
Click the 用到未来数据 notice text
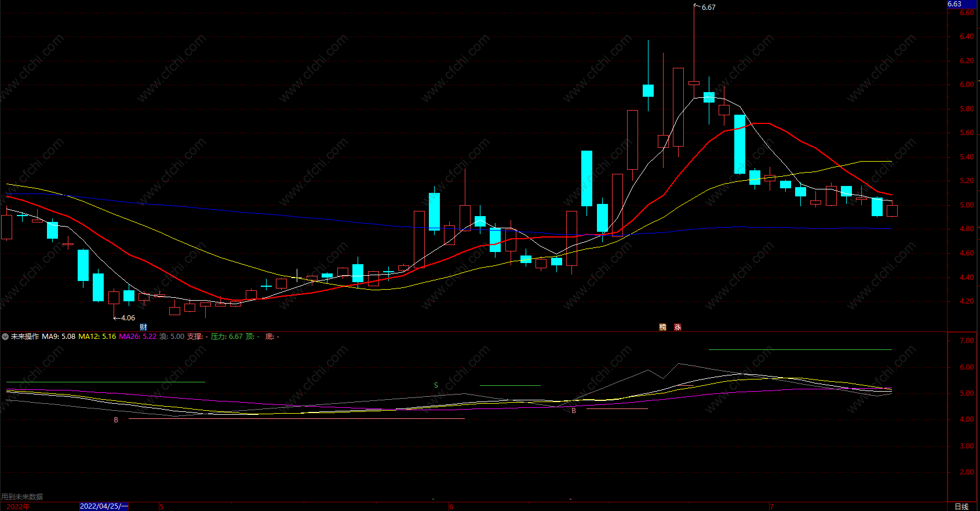(x=22, y=497)
